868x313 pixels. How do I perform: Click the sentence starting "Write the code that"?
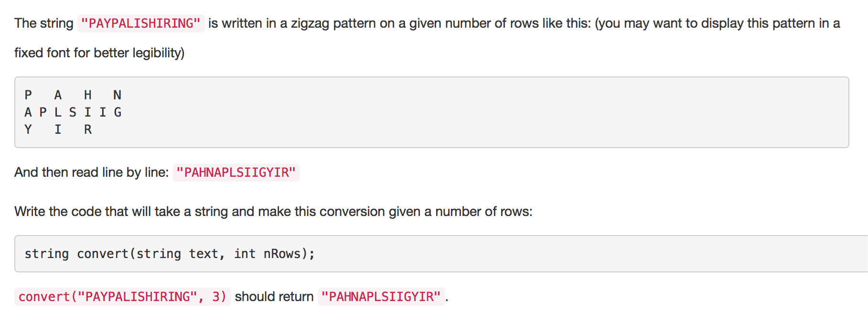click(x=273, y=212)
